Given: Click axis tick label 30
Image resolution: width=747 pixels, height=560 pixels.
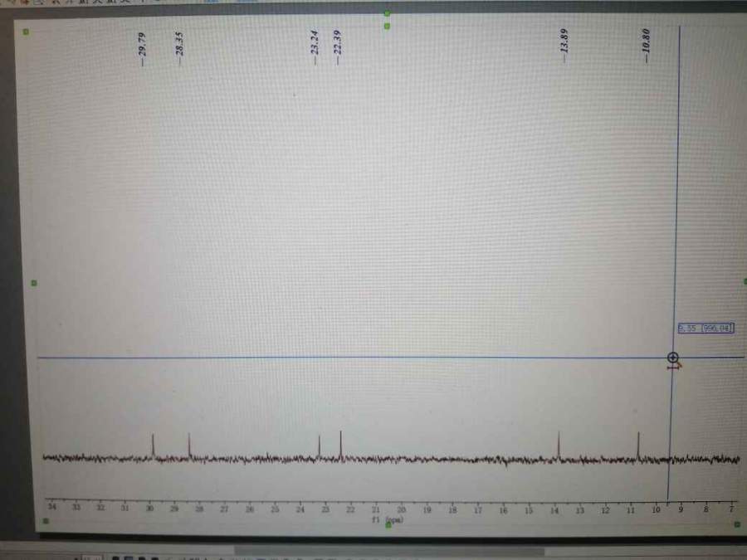Looking at the screenshot, I should click(x=149, y=508).
